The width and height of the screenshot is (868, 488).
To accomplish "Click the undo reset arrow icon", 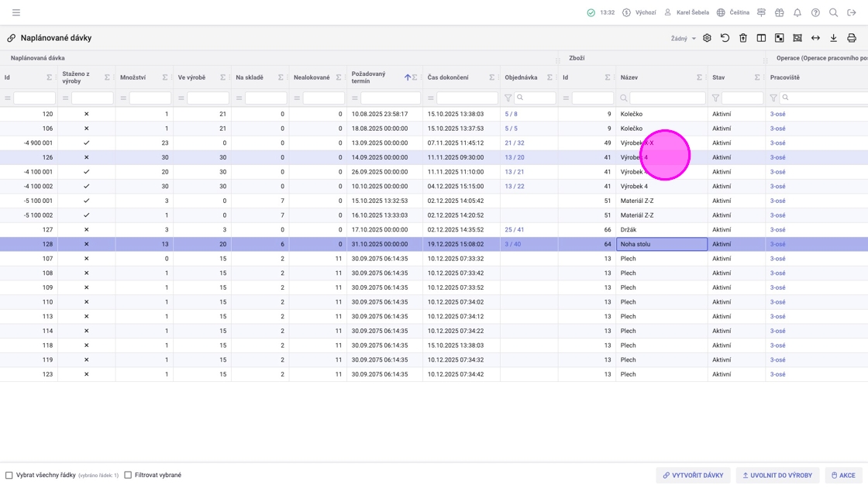I will click(725, 38).
